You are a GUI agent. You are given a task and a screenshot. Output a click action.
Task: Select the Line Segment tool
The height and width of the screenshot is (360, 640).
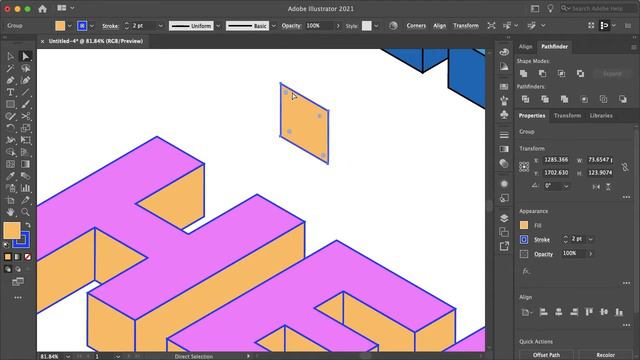click(x=25, y=92)
